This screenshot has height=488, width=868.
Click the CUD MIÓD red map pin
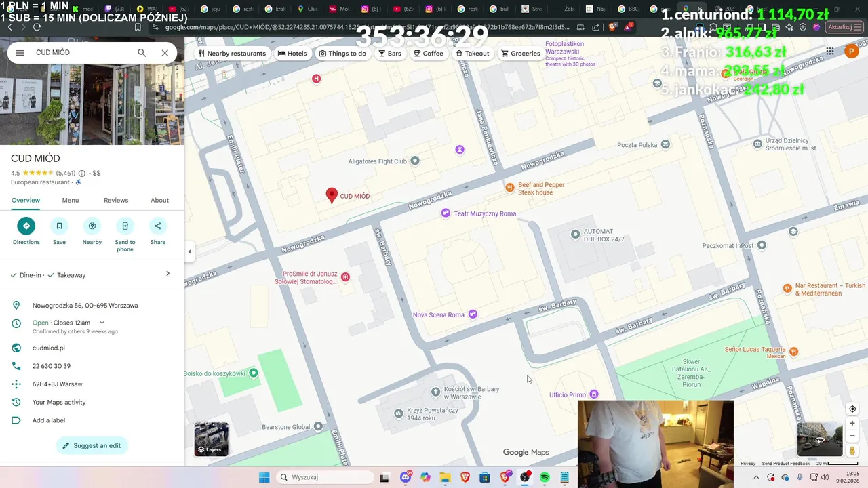tap(332, 195)
